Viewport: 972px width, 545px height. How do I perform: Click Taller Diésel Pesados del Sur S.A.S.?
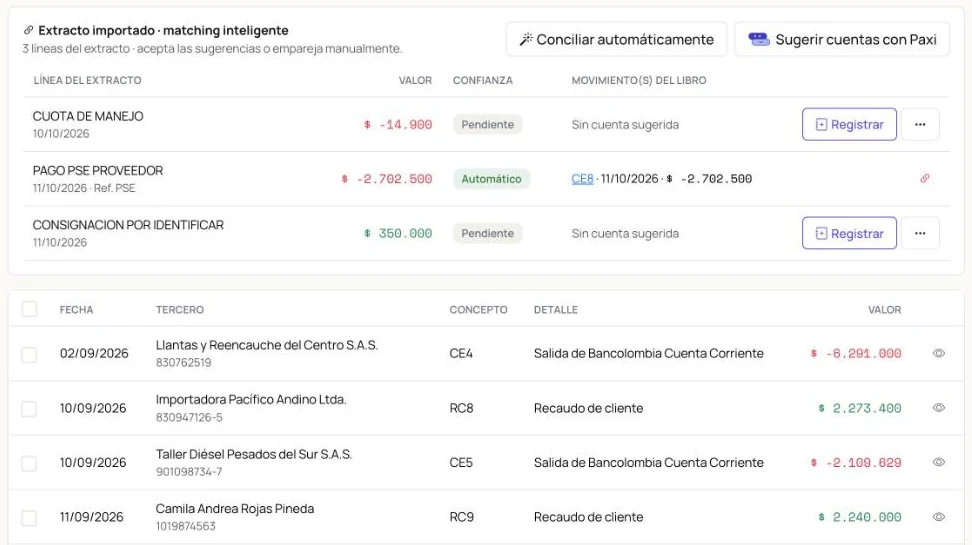click(254, 454)
